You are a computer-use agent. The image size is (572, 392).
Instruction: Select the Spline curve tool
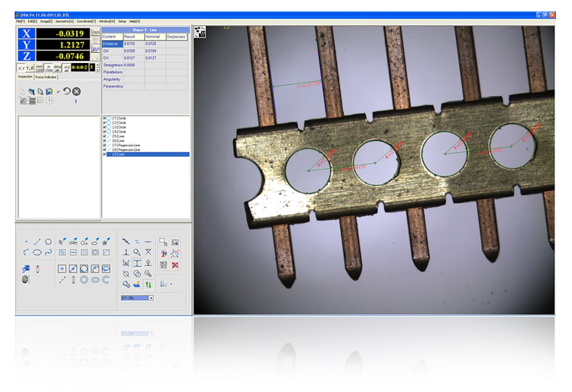click(48, 252)
